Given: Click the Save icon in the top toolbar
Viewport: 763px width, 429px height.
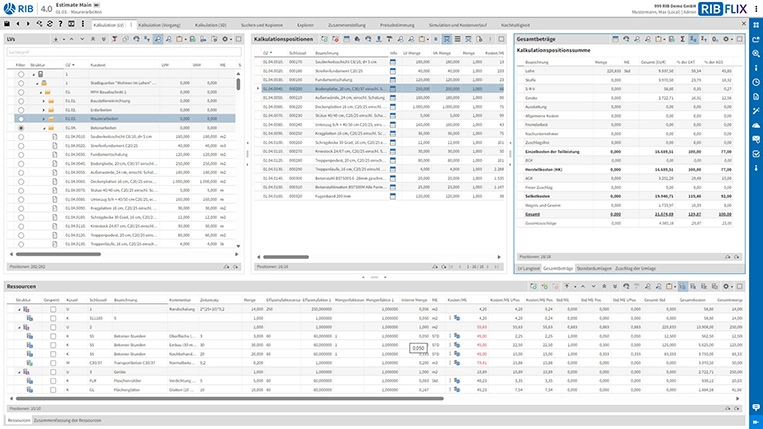Looking at the screenshot, I should pyautogui.click(x=7, y=24).
